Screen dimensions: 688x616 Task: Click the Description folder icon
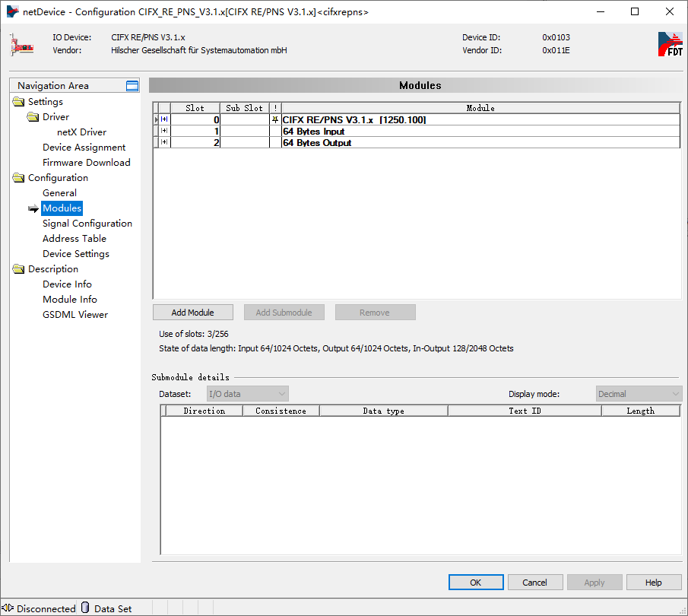tap(18, 269)
